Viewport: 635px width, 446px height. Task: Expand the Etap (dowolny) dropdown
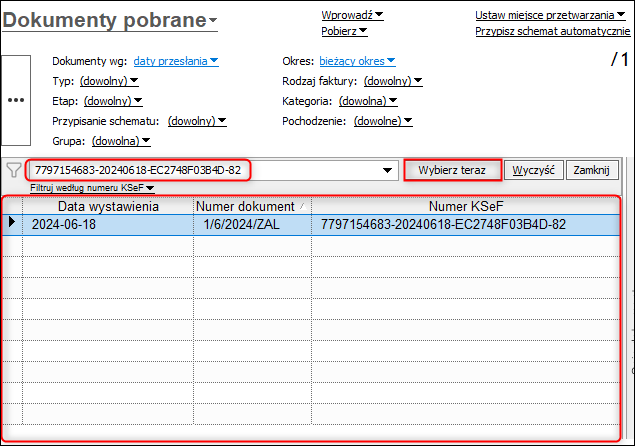click(113, 101)
